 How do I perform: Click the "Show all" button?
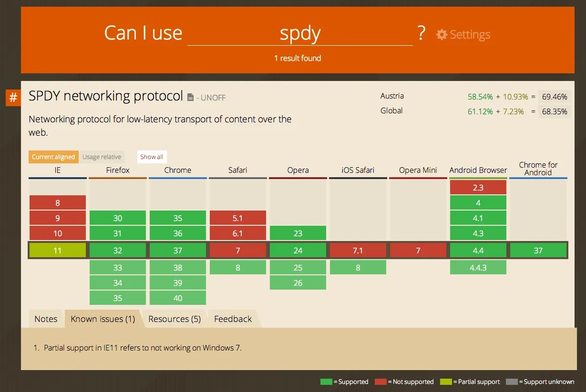[x=152, y=157]
